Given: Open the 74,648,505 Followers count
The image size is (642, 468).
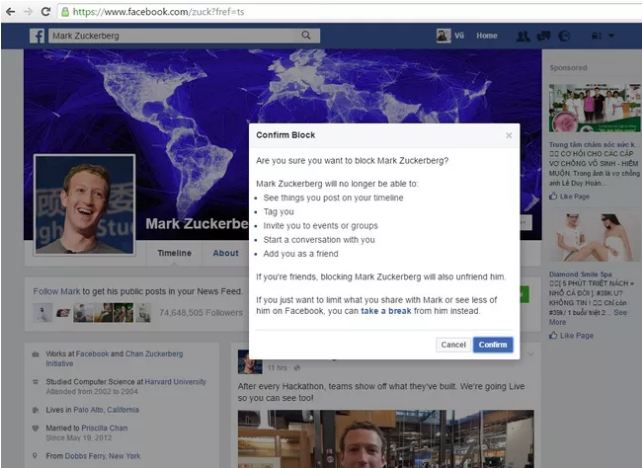Looking at the screenshot, I should tap(201, 313).
